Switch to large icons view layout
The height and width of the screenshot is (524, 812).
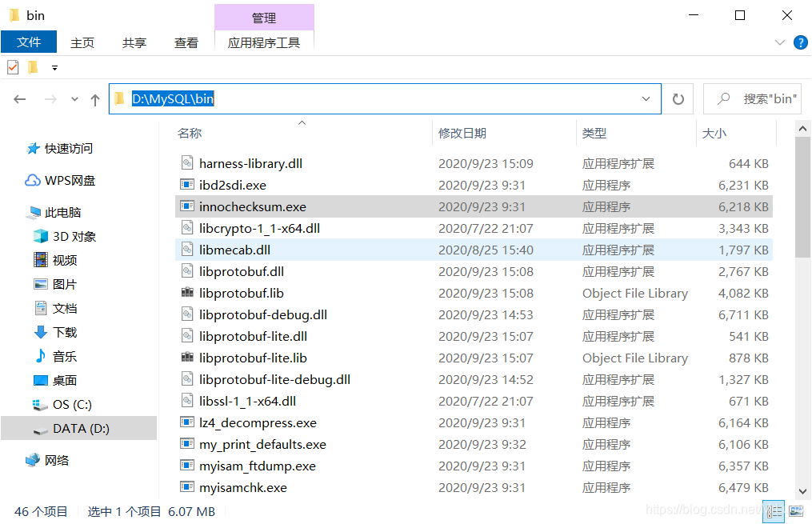click(x=796, y=511)
